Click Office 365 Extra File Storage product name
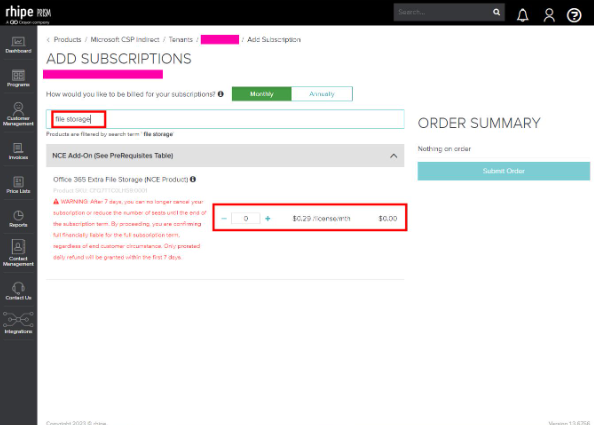The height and width of the screenshot is (425, 594). [x=120, y=180]
